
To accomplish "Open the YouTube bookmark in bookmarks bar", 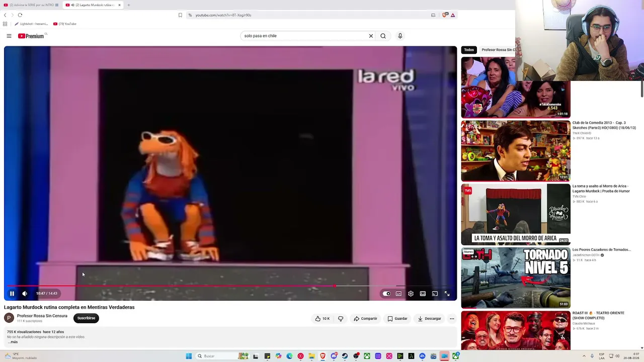I will click(x=65, y=24).
